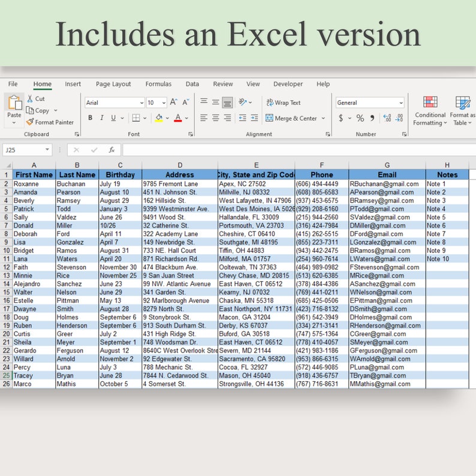This screenshot has width=476, height=476.
Task: Expand Copy options arrow
Action: click(56, 110)
